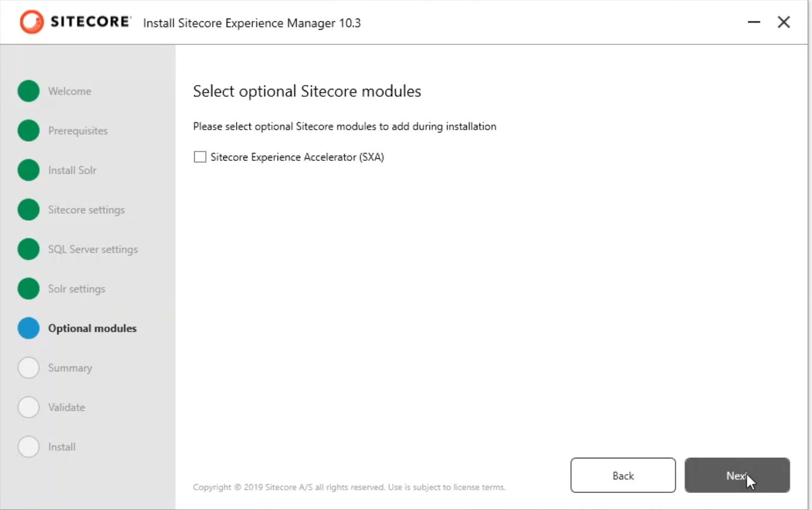Minimize the installer window

tap(754, 22)
